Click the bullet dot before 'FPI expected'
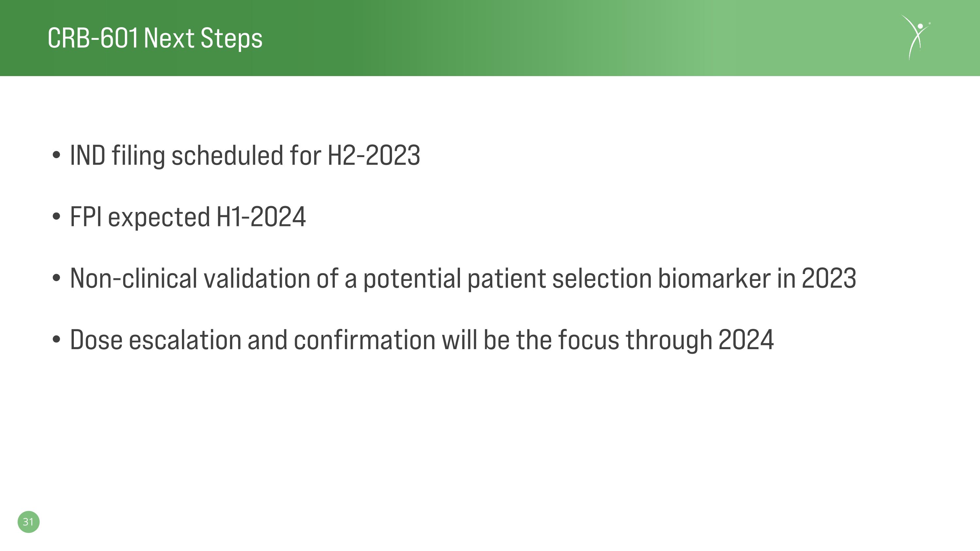This screenshot has width=980, height=551. tap(56, 216)
